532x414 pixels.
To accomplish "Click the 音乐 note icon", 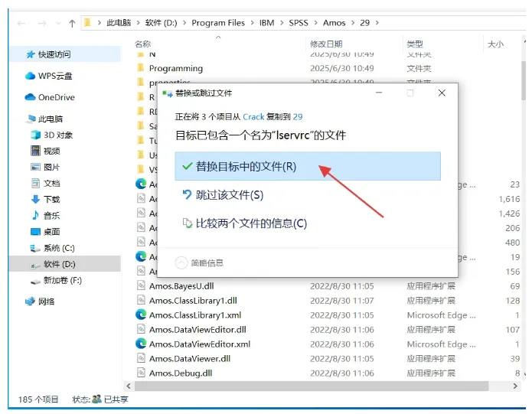I will pos(35,215).
